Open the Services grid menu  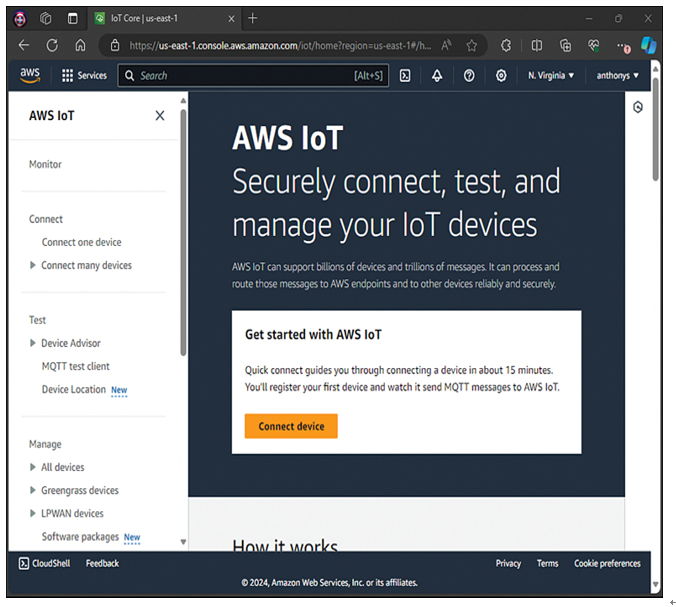(84, 75)
